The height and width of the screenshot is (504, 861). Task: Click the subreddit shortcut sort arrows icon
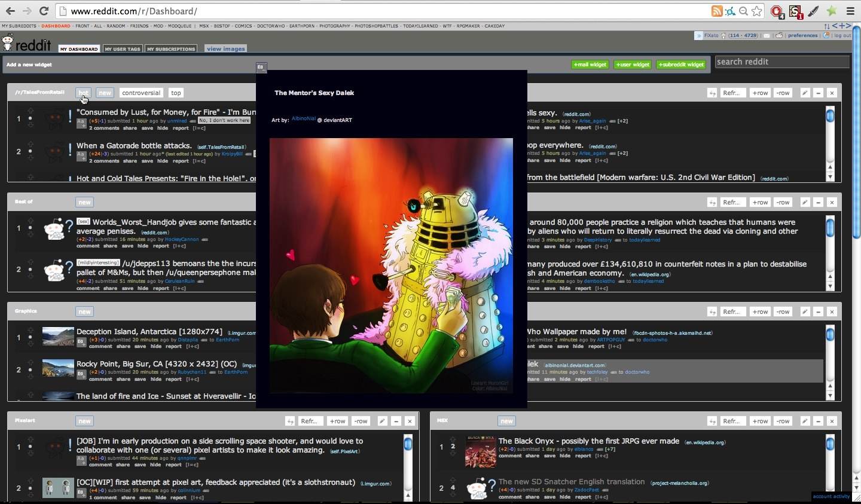[x=827, y=26]
